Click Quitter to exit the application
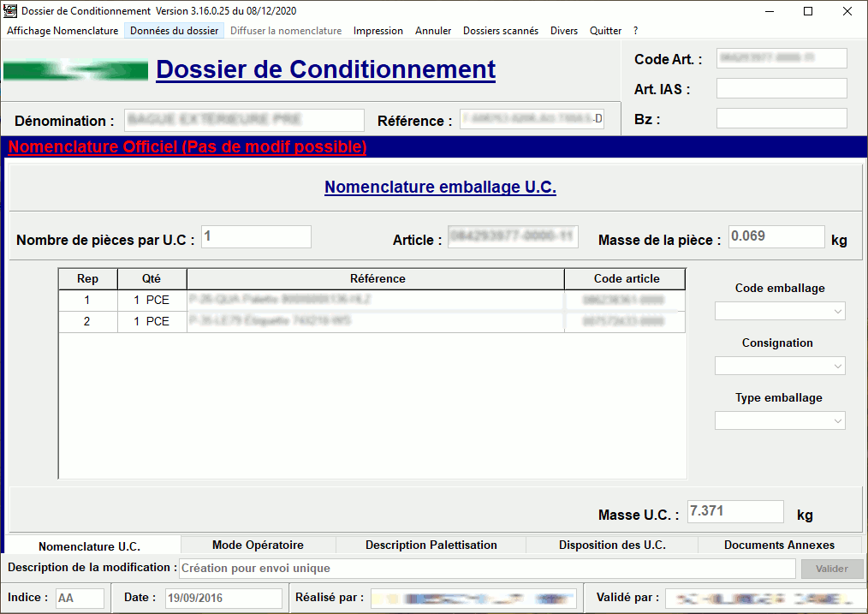Viewport: 868px width, 614px height. click(604, 30)
